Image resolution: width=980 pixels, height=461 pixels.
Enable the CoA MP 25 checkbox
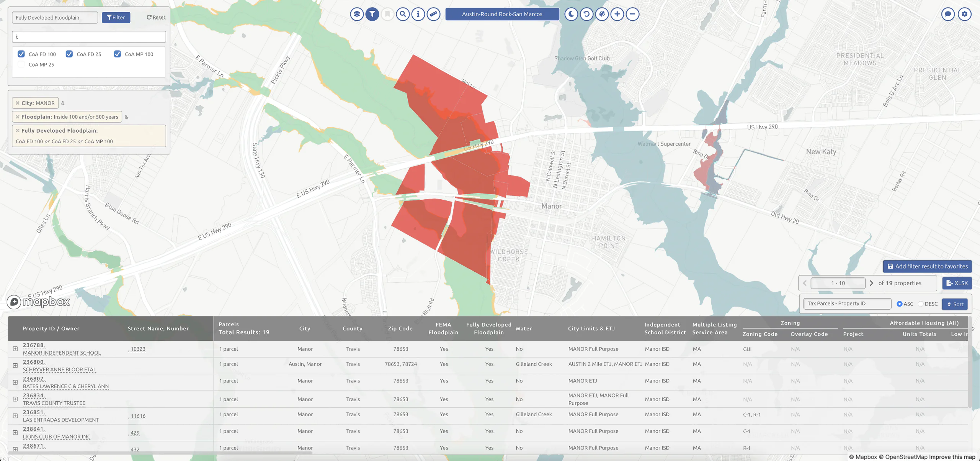click(21, 64)
